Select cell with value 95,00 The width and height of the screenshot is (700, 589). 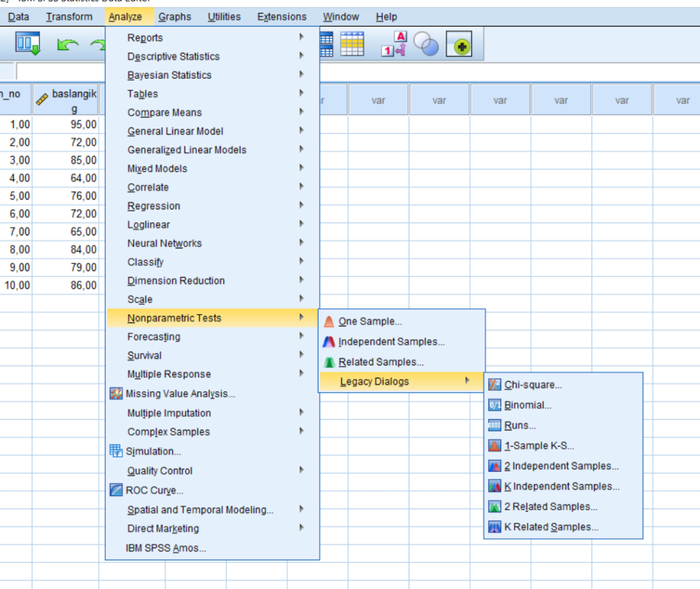(x=66, y=125)
